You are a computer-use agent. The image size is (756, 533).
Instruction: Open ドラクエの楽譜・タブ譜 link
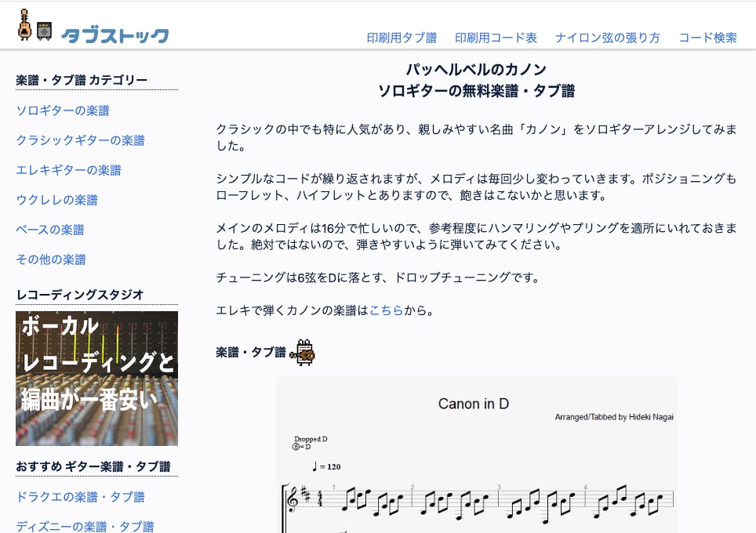(x=81, y=497)
